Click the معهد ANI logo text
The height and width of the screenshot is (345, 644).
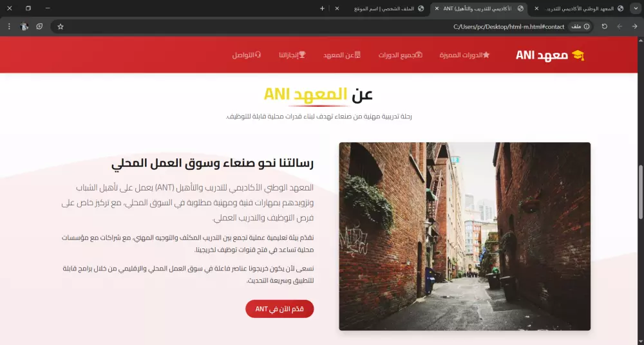coord(542,55)
